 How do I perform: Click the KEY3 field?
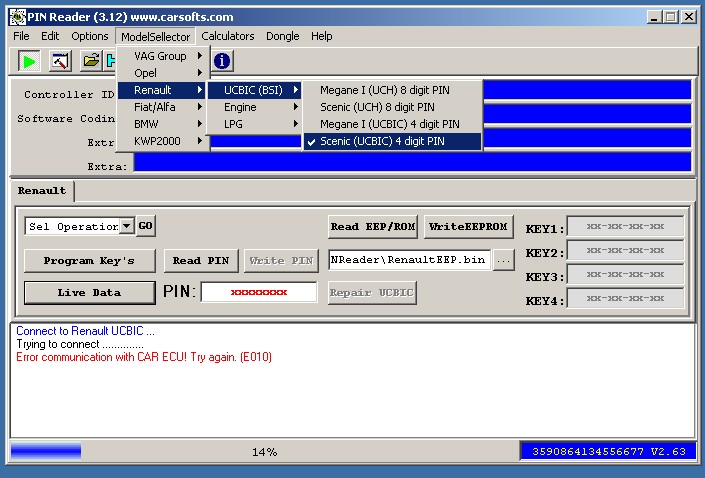(625, 274)
